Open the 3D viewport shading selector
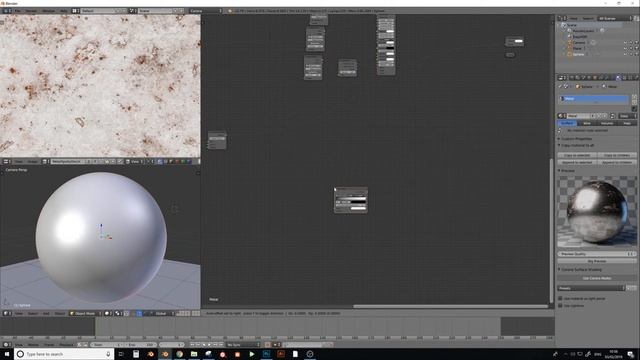Screen dimensions: 640x360 coord(108,313)
